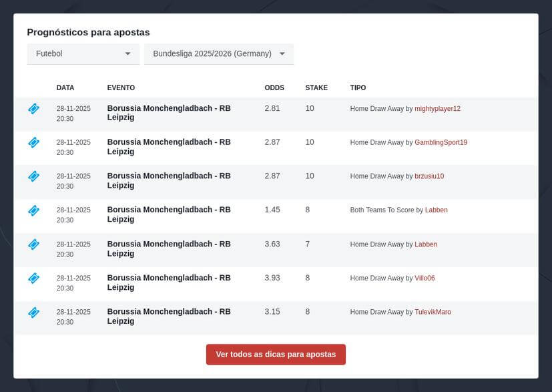This screenshot has height=392, width=552.
Task: Select the ticket icon for the Both Teams To Score tip
Action: coord(33,210)
